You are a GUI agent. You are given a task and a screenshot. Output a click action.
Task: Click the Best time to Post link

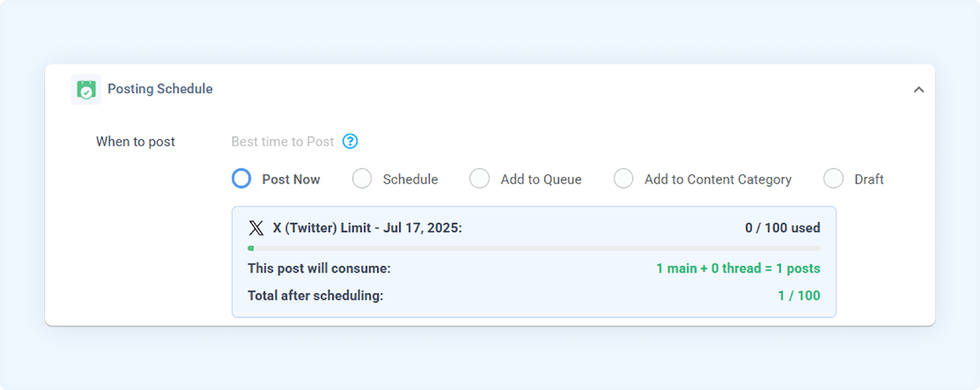point(282,141)
